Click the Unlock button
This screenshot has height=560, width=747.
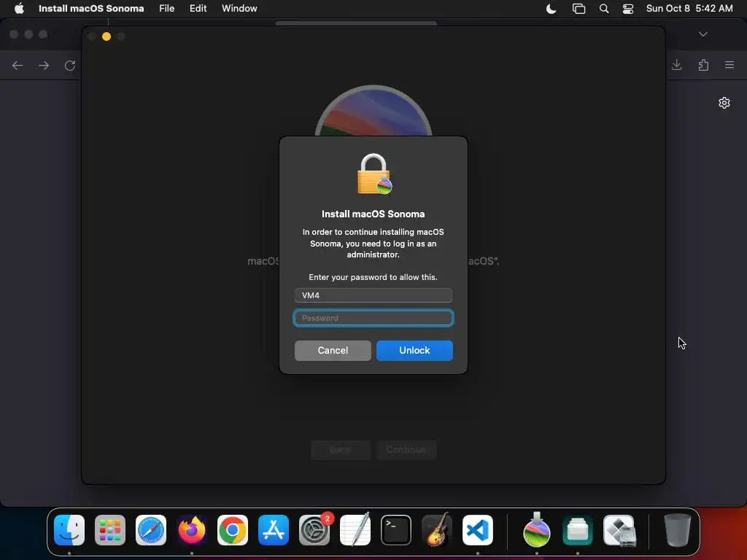[414, 351]
